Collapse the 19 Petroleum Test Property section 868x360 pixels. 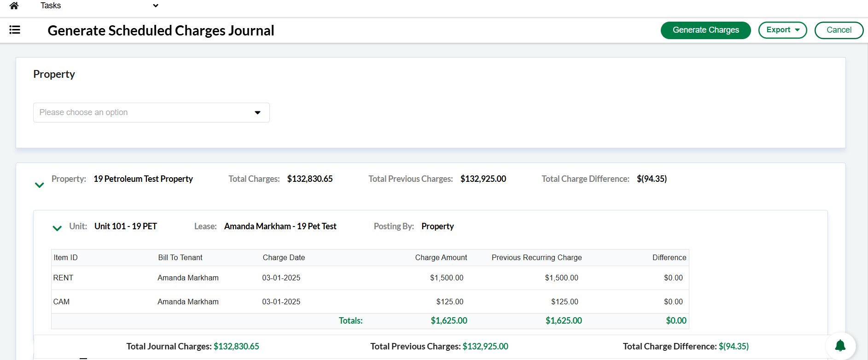point(40,185)
